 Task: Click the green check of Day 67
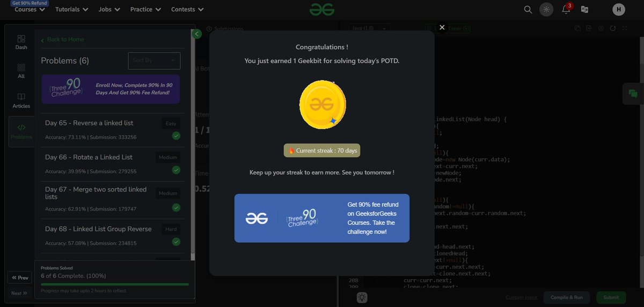coord(176,207)
